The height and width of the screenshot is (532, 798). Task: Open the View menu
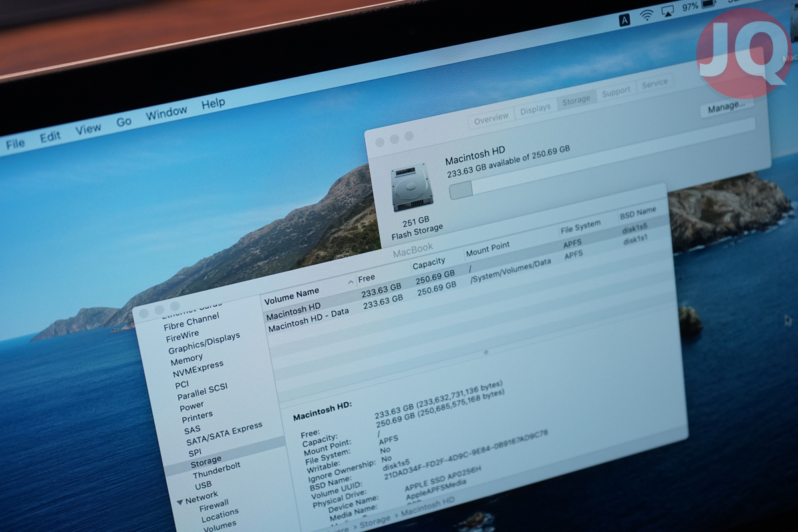pyautogui.click(x=88, y=129)
